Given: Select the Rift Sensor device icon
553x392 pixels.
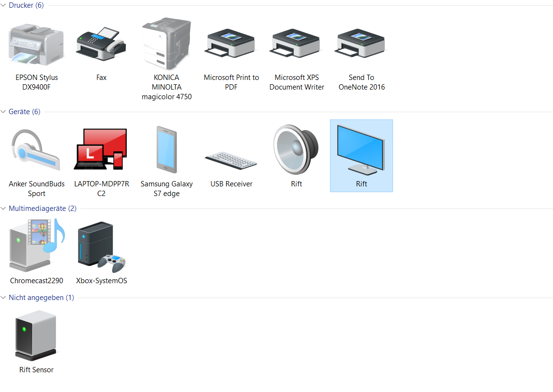Looking at the screenshot, I should [36, 335].
